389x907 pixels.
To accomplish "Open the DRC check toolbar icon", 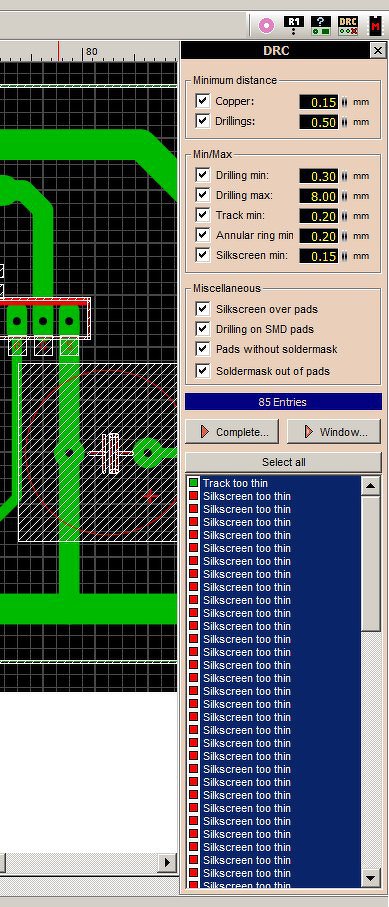I will [x=348, y=26].
